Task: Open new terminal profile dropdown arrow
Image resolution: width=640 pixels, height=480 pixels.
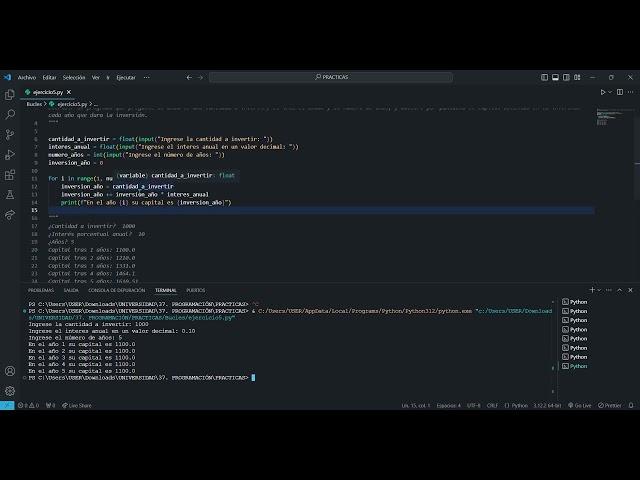Action: point(599,290)
